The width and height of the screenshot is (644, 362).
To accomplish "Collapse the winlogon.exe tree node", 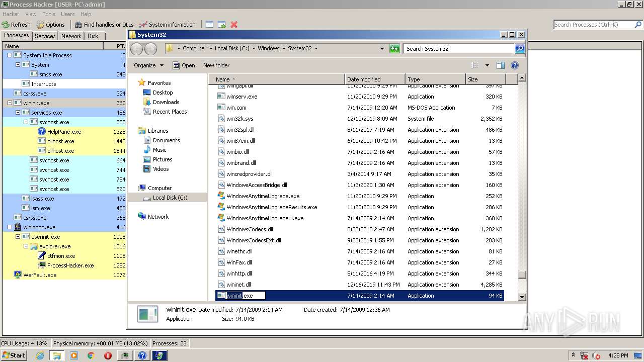I will click(x=10, y=227).
